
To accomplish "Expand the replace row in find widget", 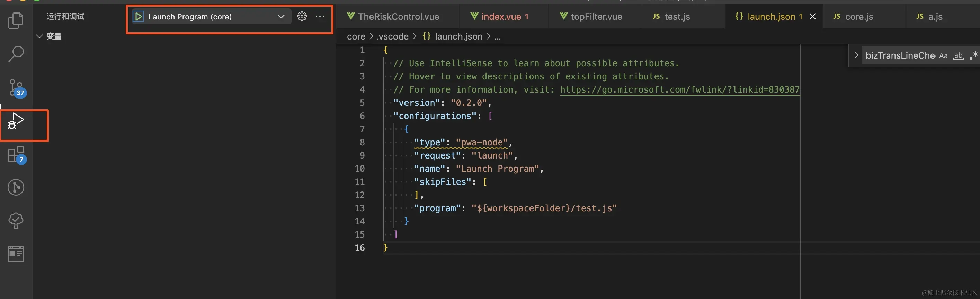I will point(856,55).
